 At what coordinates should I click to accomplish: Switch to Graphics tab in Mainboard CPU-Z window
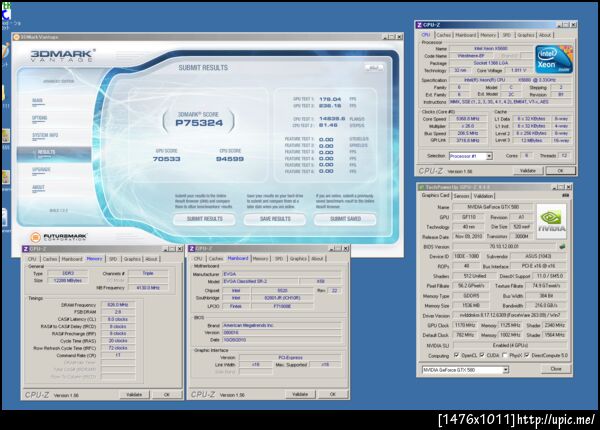click(298, 259)
